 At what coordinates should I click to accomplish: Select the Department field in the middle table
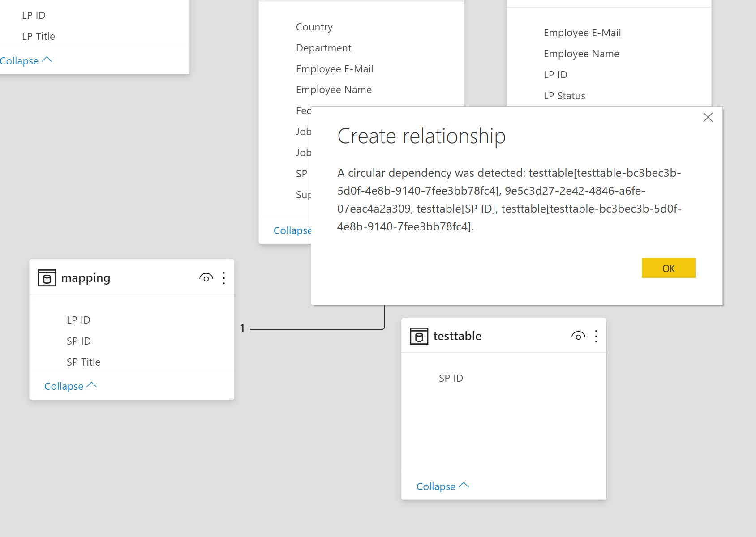[x=324, y=48]
